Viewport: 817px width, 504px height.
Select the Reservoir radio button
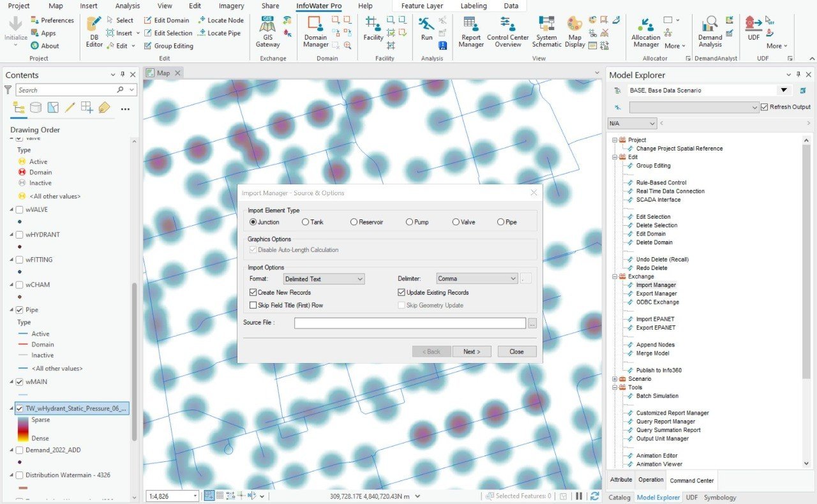click(x=354, y=222)
